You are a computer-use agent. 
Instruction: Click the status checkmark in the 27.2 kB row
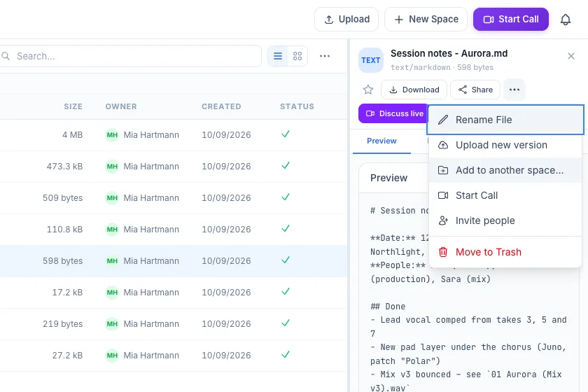[x=286, y=354]
